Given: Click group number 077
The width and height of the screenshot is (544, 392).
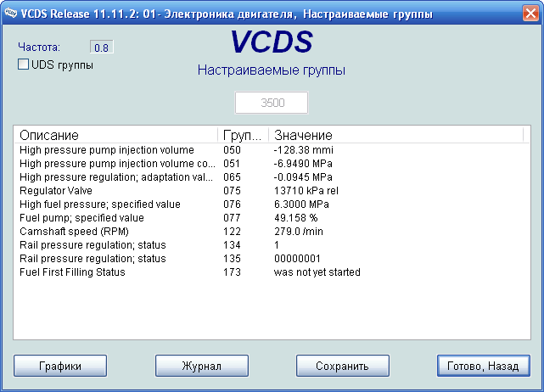Looking at the screenshot, I should click(x=232, y=217).
